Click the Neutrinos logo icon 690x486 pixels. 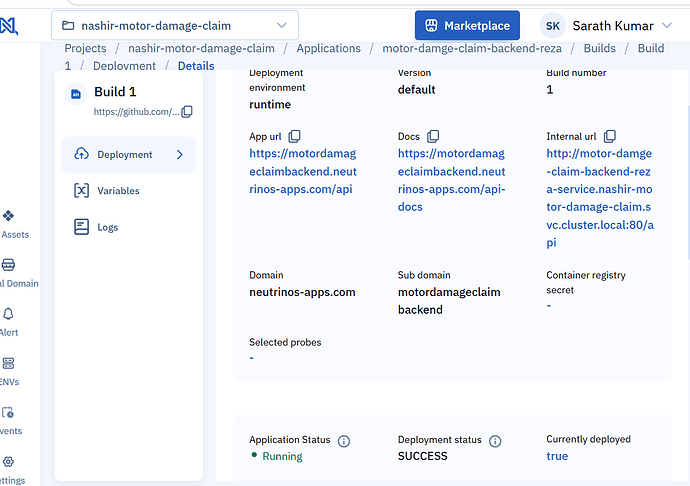[8, 26]
